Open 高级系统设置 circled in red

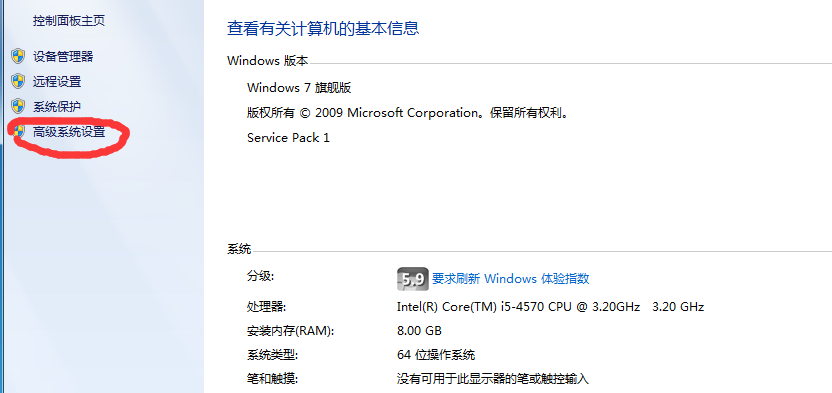point(69,132)
